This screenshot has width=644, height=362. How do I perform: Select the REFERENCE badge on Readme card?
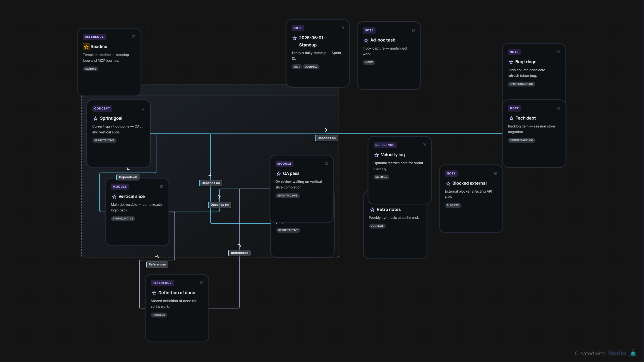(94, 37)
